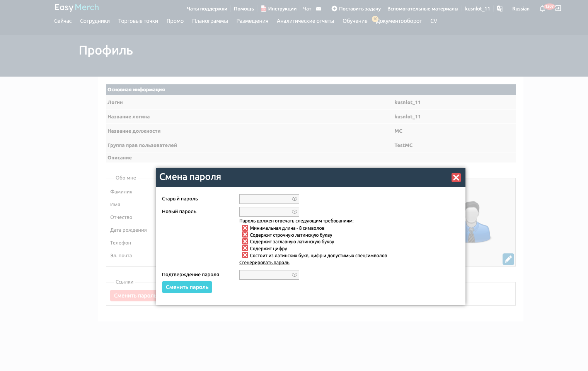The height and width of the screenshot is (371, 588).
Task: Go to the Планограммы section
Action: click(210, 21)
